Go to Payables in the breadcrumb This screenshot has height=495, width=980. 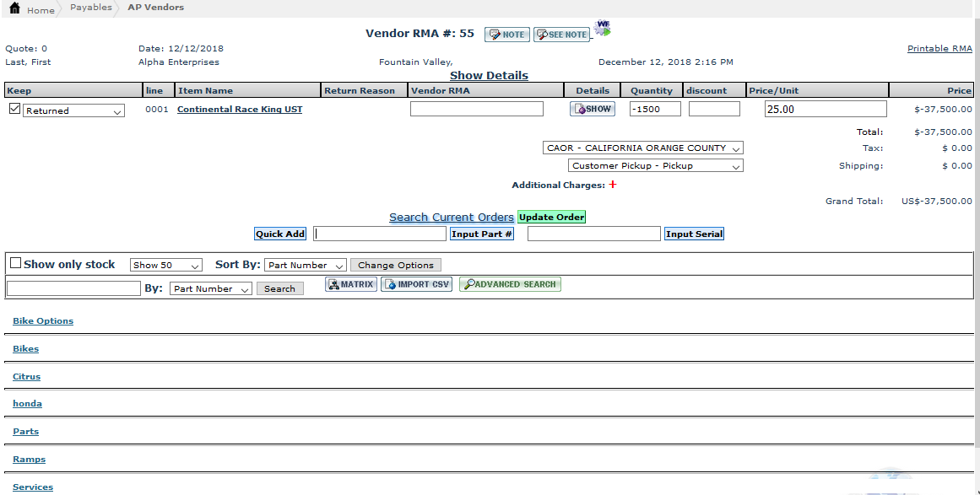[90, 8]
